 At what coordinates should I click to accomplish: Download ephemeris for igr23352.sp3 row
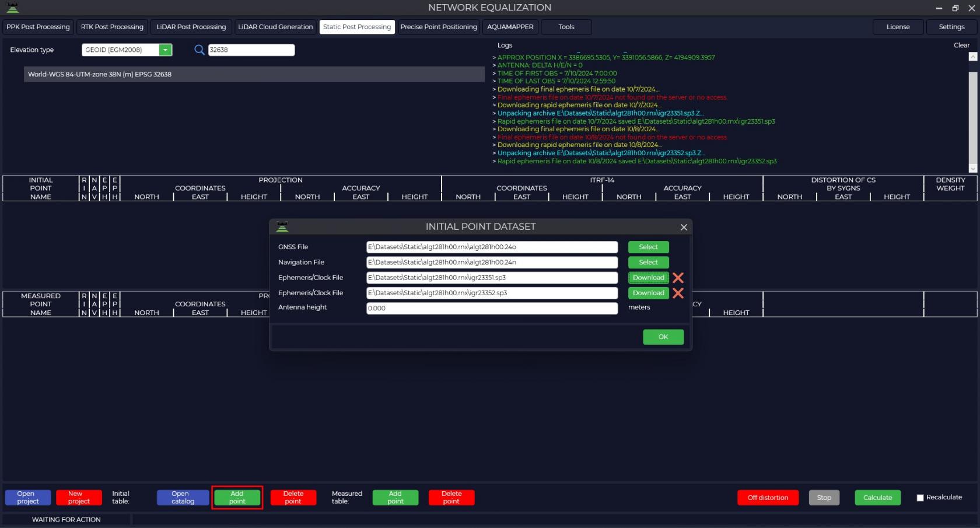[648, 293]
